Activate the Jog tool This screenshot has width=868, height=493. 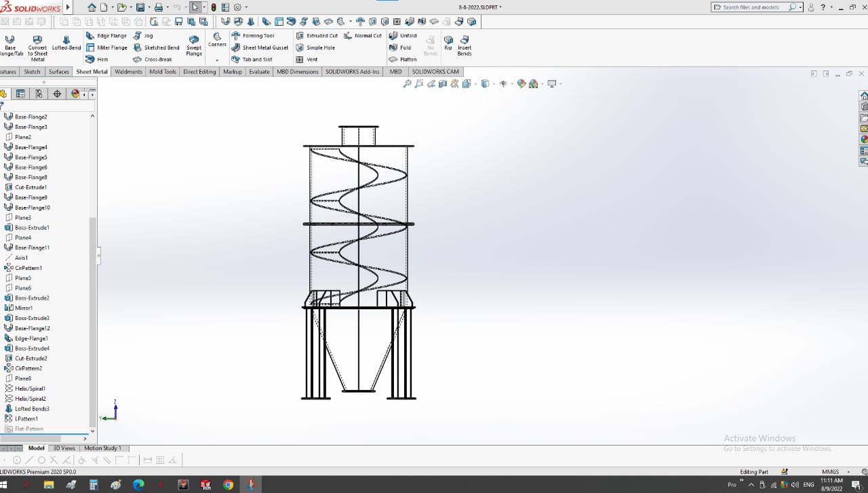(143, 36)
